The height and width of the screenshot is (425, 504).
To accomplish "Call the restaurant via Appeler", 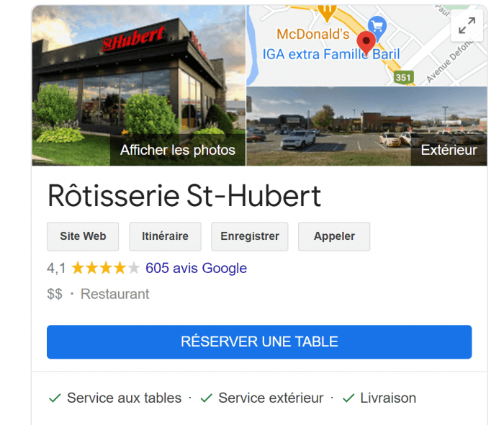I will (334, 236).
